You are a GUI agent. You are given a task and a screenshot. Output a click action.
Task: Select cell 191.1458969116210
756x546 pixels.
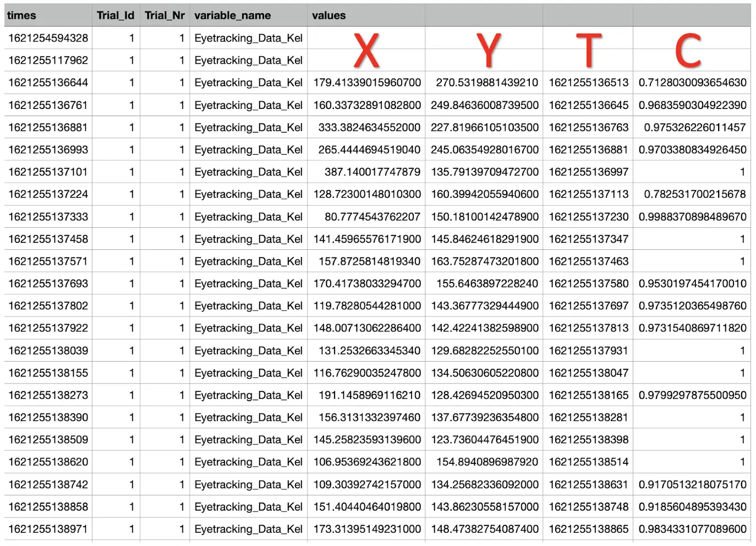click(366, 395)
